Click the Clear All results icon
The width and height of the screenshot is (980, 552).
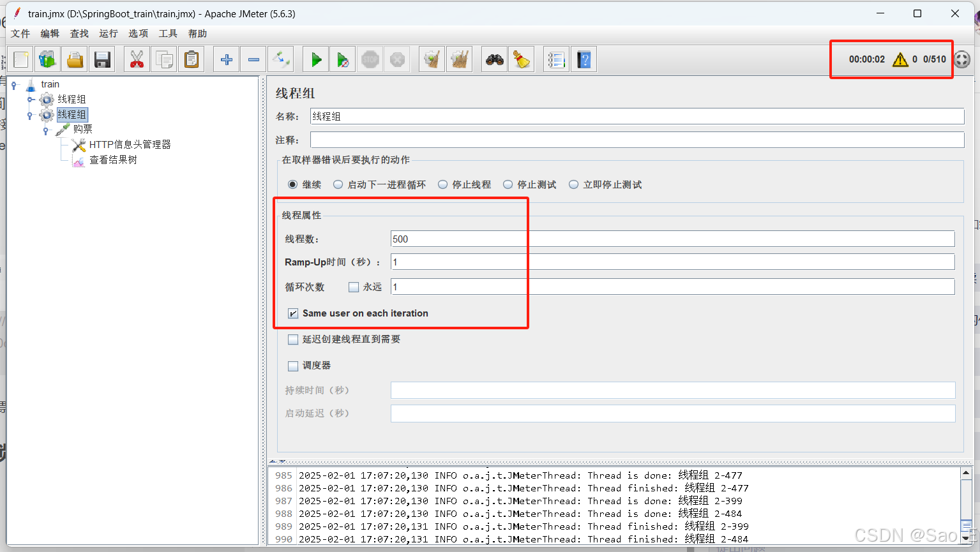(x=460, y=59)
